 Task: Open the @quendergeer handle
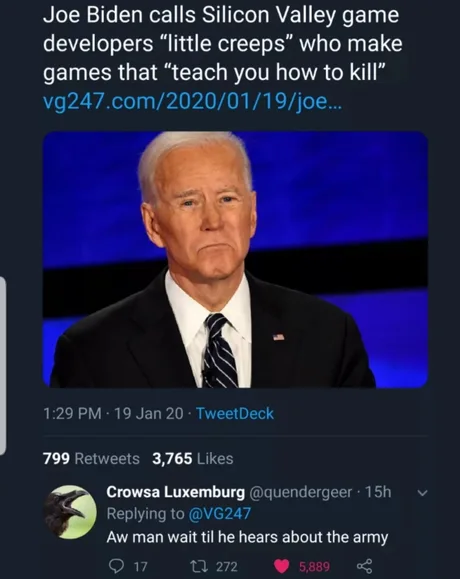coord(301,492)
